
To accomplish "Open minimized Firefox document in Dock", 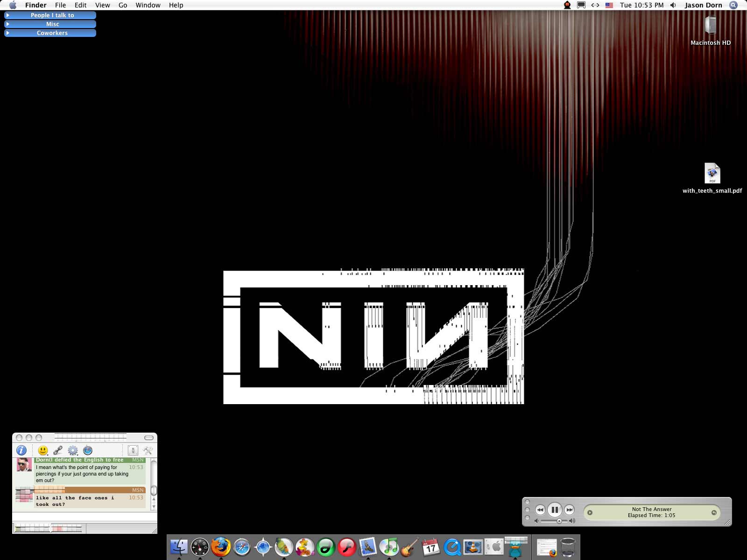I will coord(547,547).
